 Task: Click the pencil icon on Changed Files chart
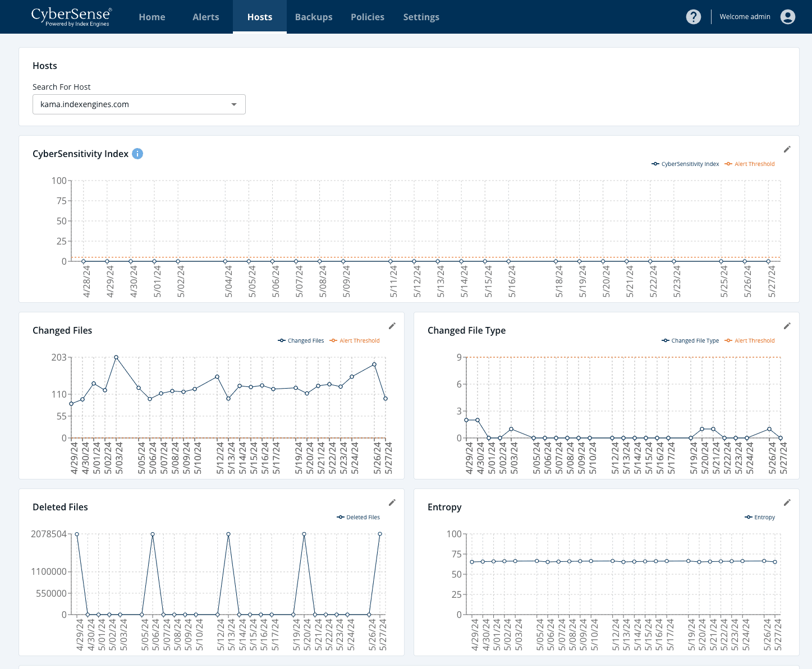click(x=392, y=325)
